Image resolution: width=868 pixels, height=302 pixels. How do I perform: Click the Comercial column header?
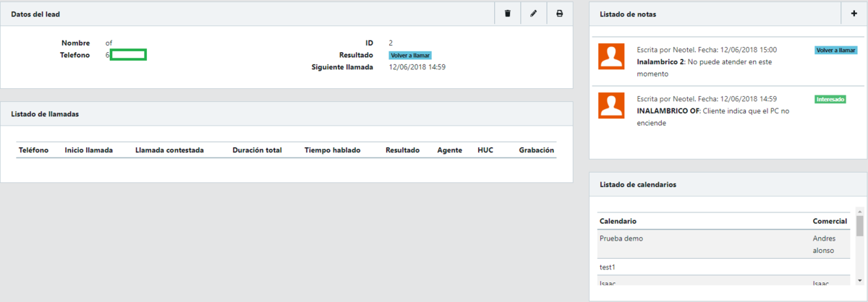[829, 220]
